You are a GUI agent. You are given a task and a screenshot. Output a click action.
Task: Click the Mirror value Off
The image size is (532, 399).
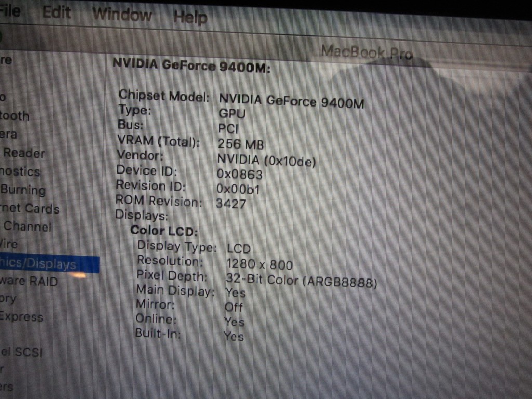tap(233, 308)
